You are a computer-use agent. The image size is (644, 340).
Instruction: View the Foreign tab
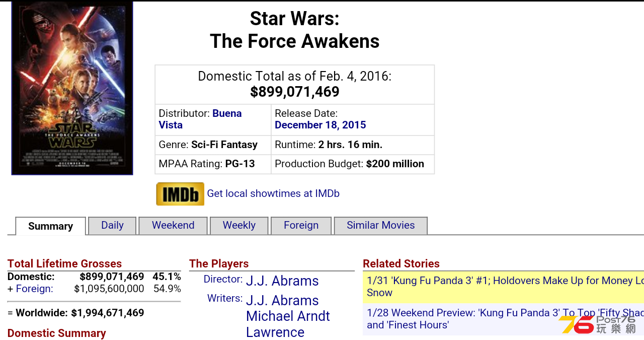[x=301, y=226]
